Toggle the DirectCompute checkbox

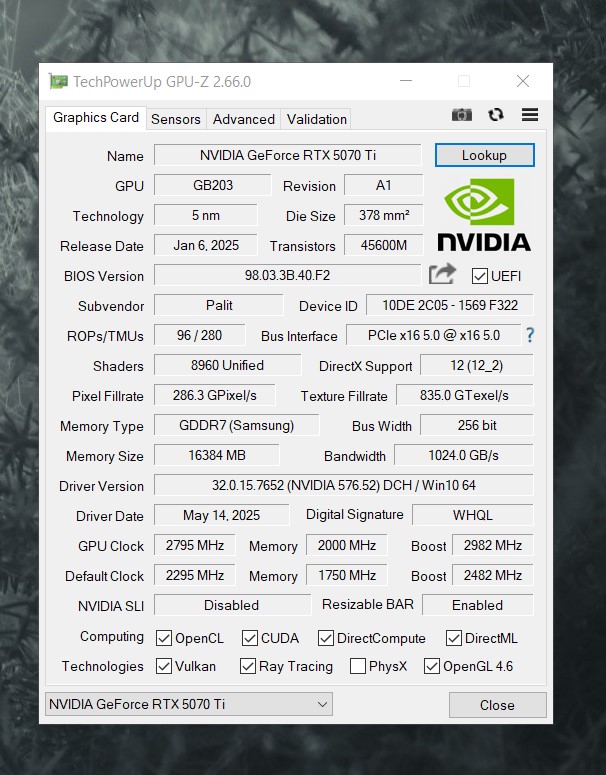(x=326, y=638)
